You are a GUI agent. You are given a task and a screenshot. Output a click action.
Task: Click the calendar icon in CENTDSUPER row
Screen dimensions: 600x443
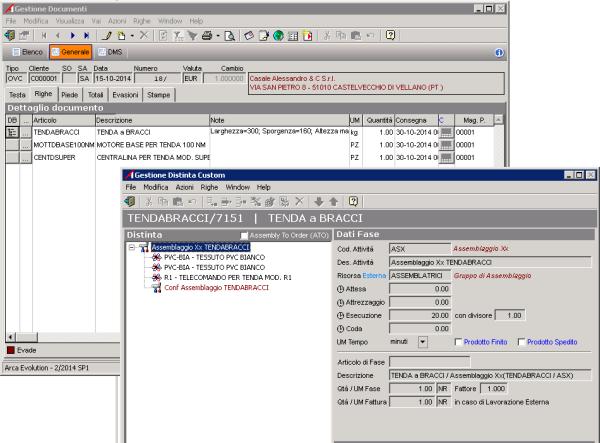(446, 158)
